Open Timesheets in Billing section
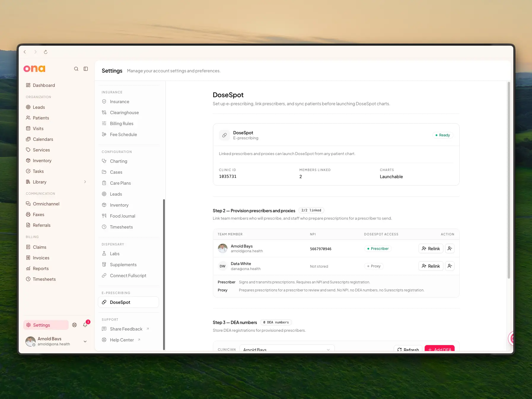 (x=56, y=279)
